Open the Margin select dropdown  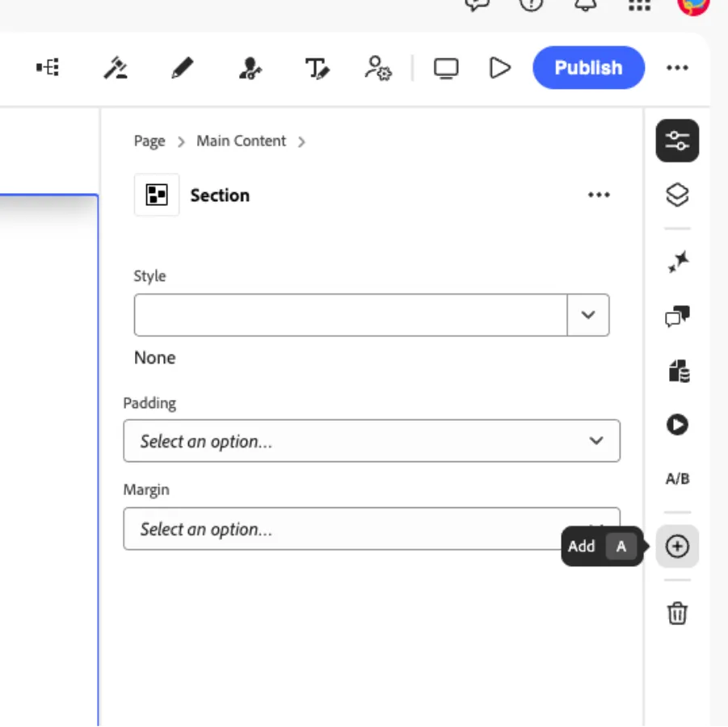(x=372, y=529)
